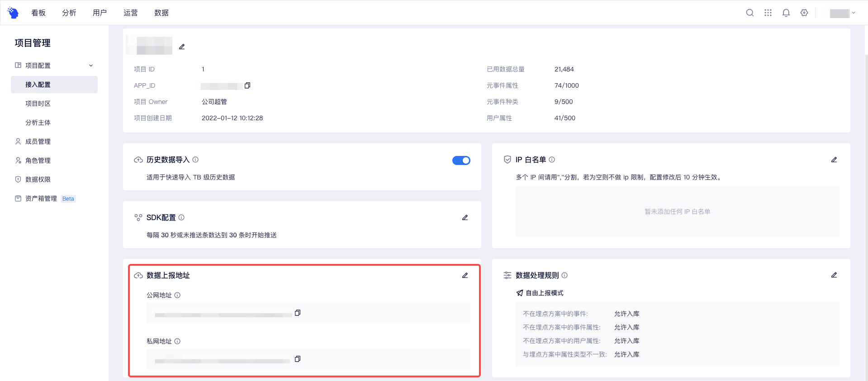This screenshot has height=381, width=868.
Task: Show info tooltip for 历史数据导入
Action: tap(195, 160)
